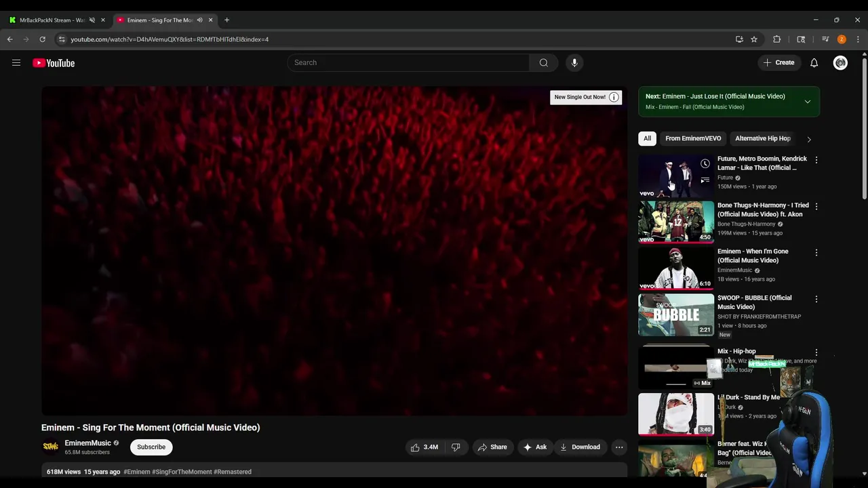The width and height of the screenshot is (868, 488).
Task: Click the search magnifier button
Action: point(543,62)
